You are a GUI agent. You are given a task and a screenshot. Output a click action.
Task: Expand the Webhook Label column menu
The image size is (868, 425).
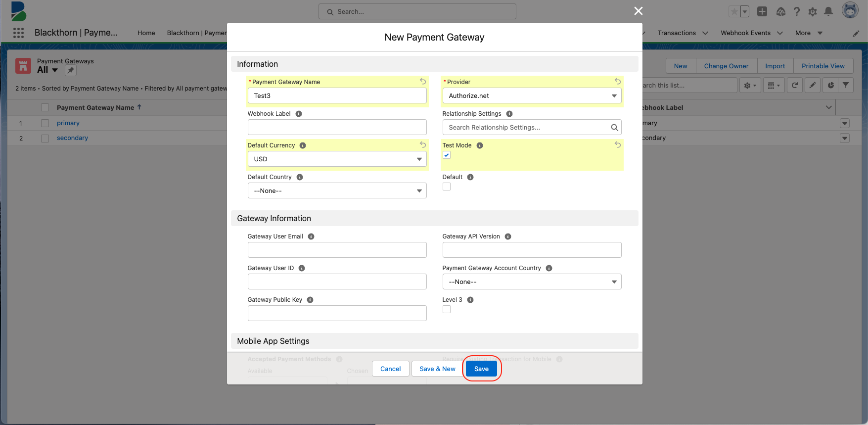point(829,107)
